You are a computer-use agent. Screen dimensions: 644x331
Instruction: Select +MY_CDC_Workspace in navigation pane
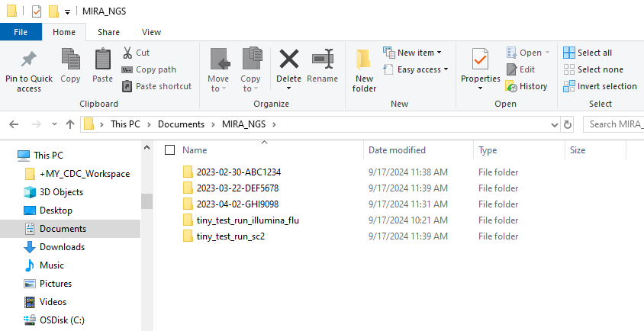[x=78, y=174]
